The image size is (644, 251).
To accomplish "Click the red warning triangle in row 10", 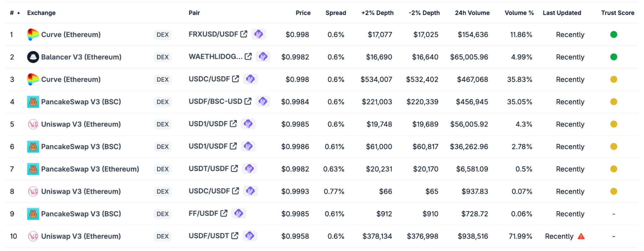I will (x=581, y=237).
